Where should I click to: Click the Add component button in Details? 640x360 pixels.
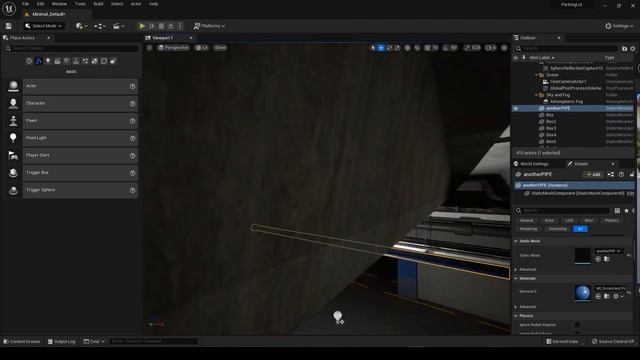[593, 174]
